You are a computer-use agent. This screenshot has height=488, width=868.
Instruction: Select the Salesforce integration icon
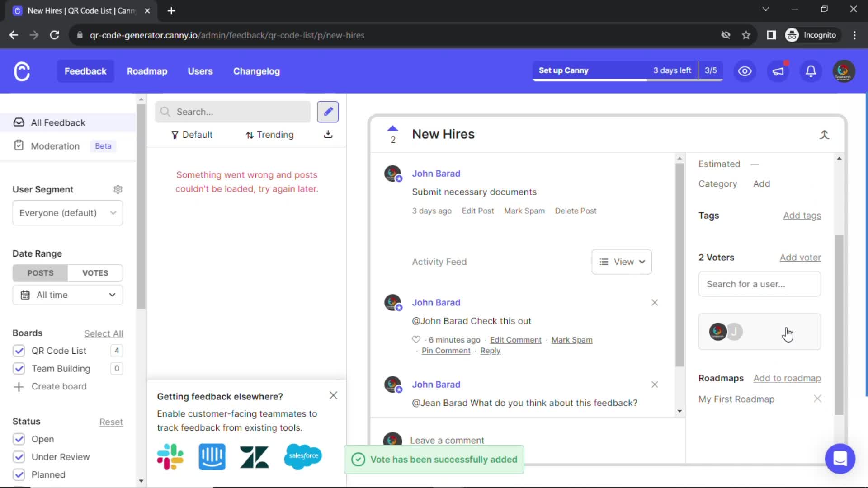[x=303, y=456]
